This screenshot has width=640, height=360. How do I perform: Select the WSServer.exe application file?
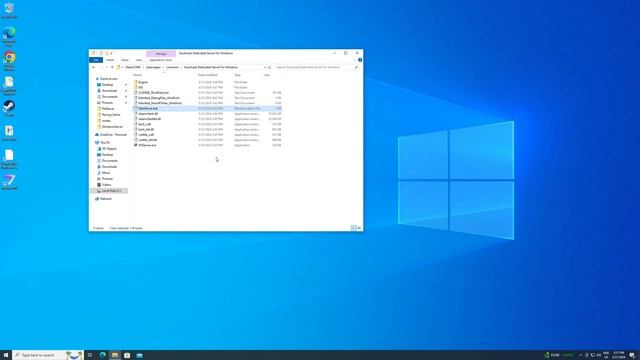[x=146, y=145]
